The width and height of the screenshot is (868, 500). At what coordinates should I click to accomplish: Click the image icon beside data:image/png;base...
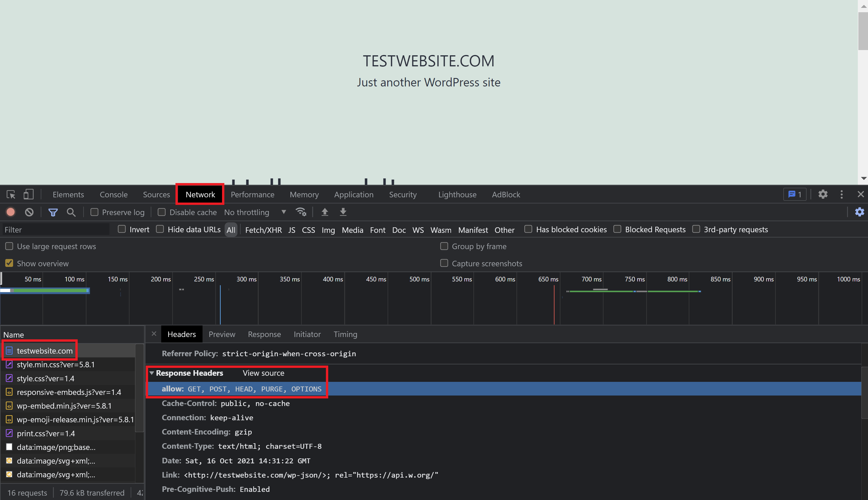[x=9, y=447]
